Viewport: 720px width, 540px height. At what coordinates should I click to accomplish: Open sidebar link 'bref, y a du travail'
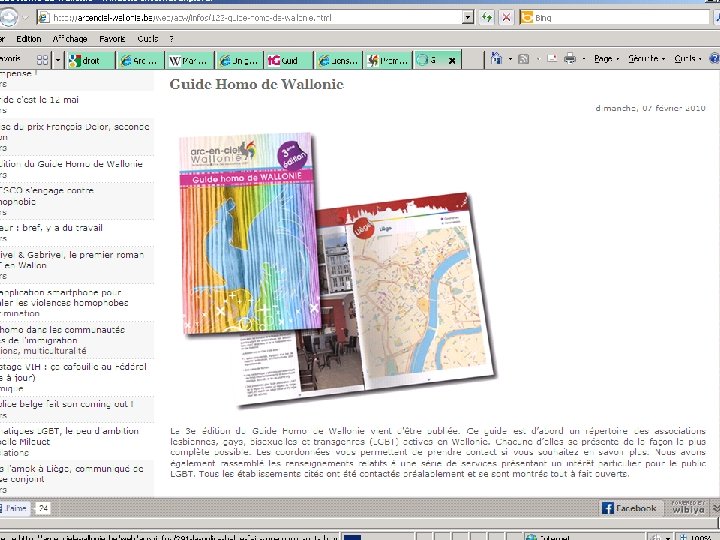point(51,228)
